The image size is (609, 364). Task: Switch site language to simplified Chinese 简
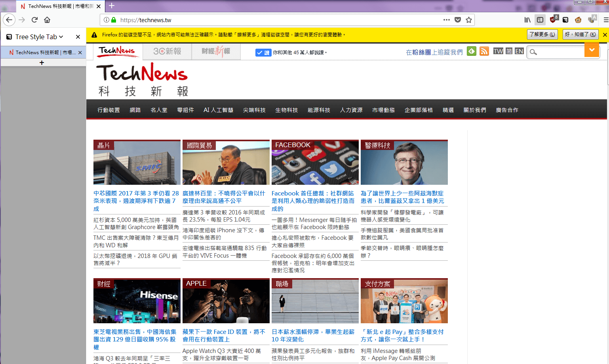(x=509, y=51)
